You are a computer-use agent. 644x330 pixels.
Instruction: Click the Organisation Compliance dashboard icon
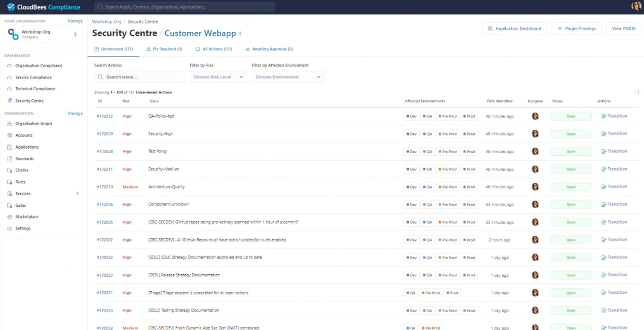[10, 66]
